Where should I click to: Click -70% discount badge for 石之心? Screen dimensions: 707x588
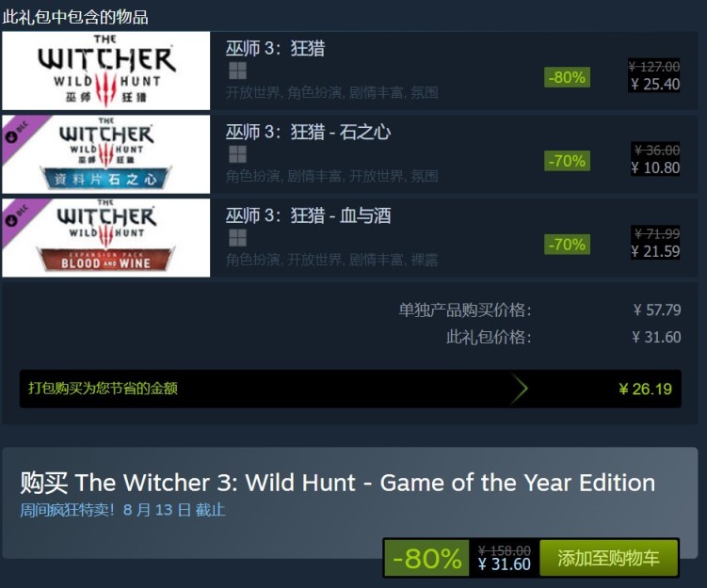pyautogui.click(x=567, y=161)
